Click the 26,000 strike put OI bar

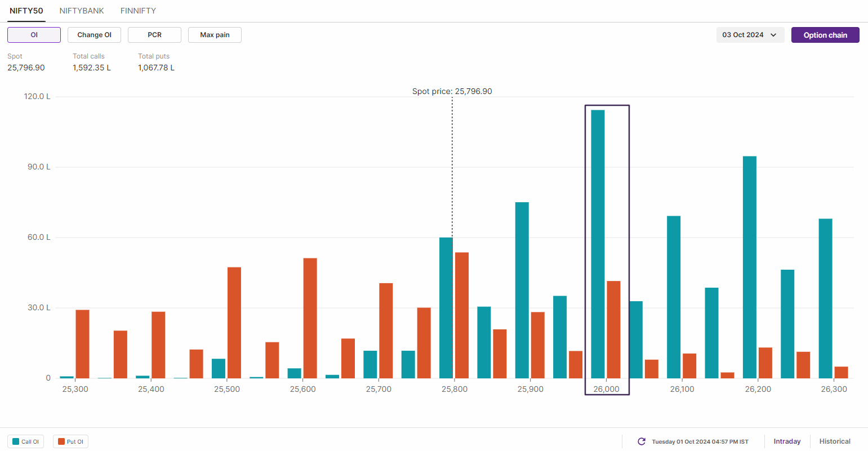[613, 329]
